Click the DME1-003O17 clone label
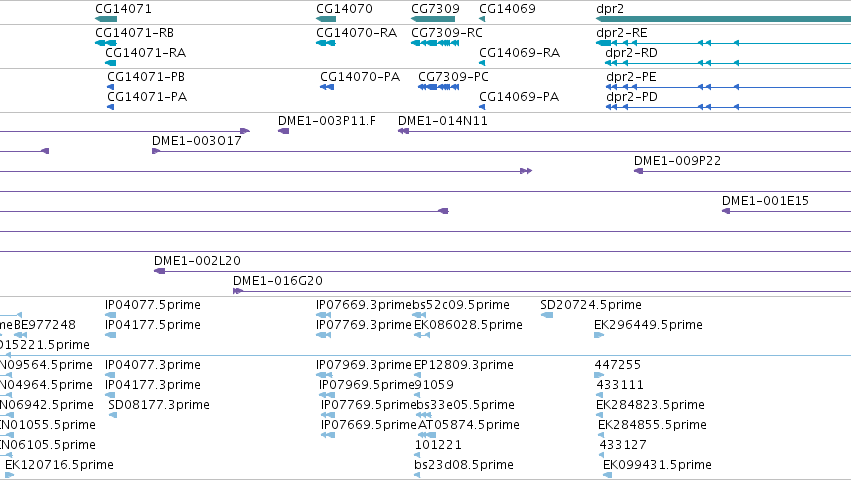Image resolution: width=851 pixels, height=480 pixels. point(196,141)
